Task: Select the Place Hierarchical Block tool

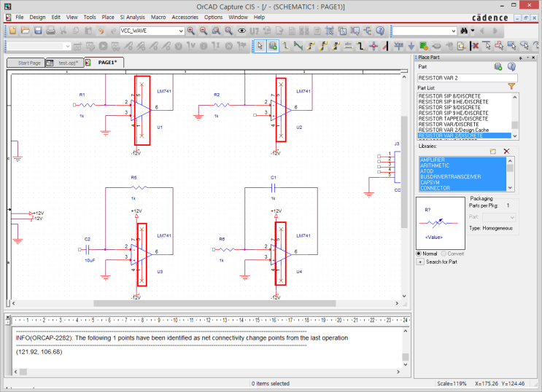Action: point(424,46)
